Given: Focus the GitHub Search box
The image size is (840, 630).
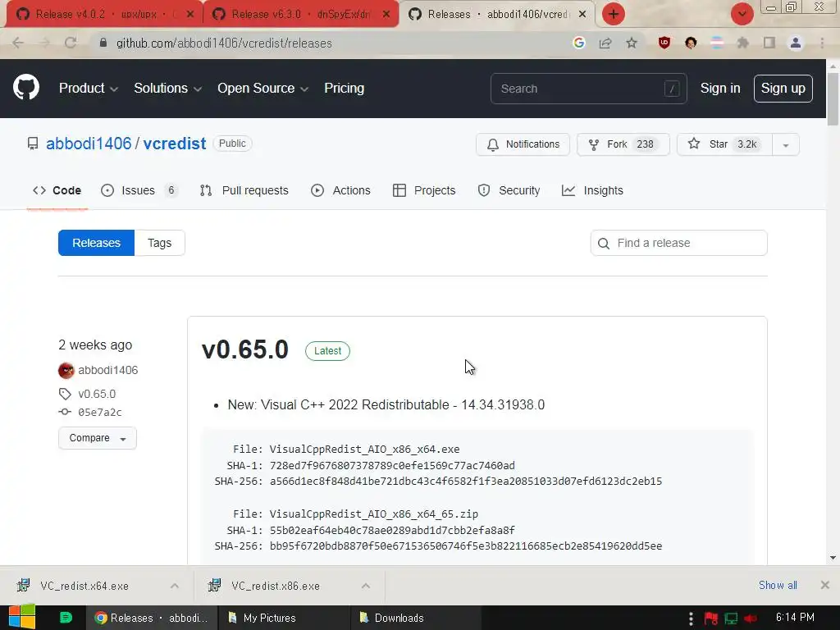Looking at the screenshot, I should [x=588, y=89].
